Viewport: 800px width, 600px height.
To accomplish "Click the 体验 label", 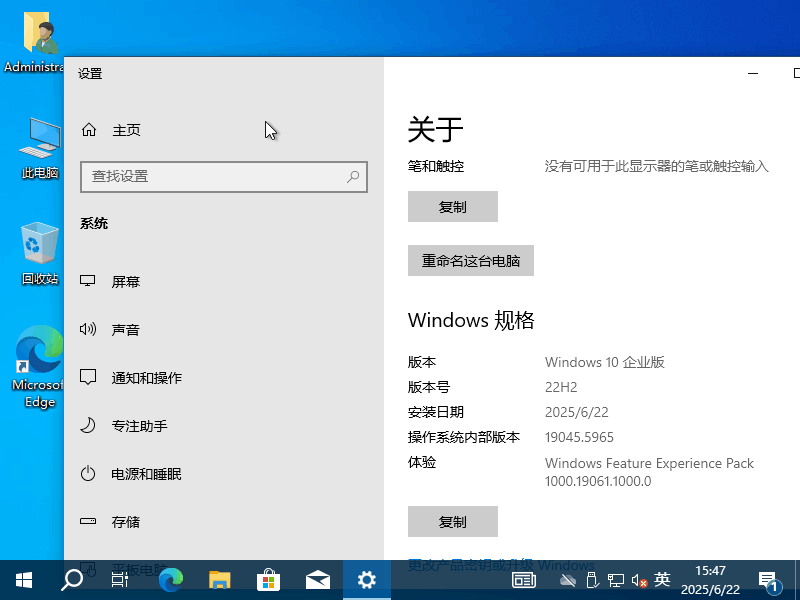I will pyautogui.click(x=422, y=462).
